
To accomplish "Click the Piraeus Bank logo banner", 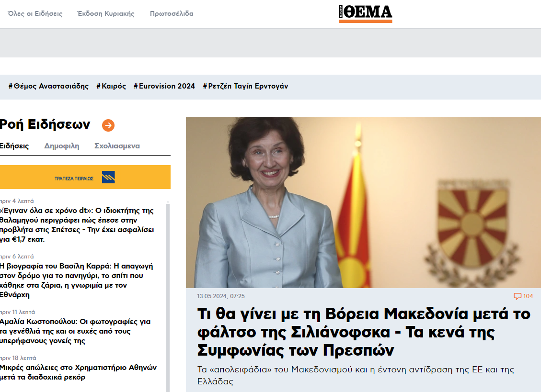I will 85,177.
